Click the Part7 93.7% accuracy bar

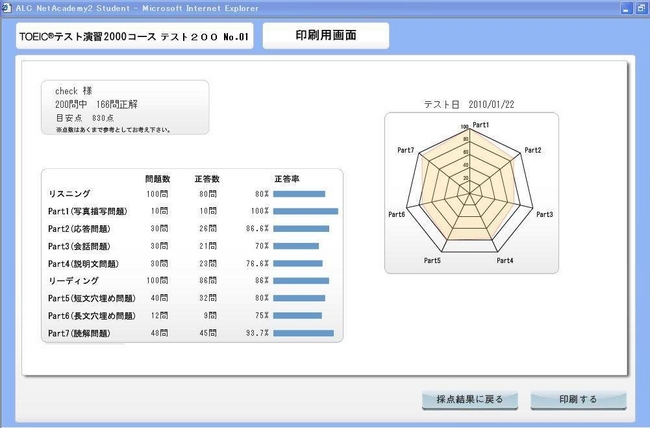(x=303, y=333)
